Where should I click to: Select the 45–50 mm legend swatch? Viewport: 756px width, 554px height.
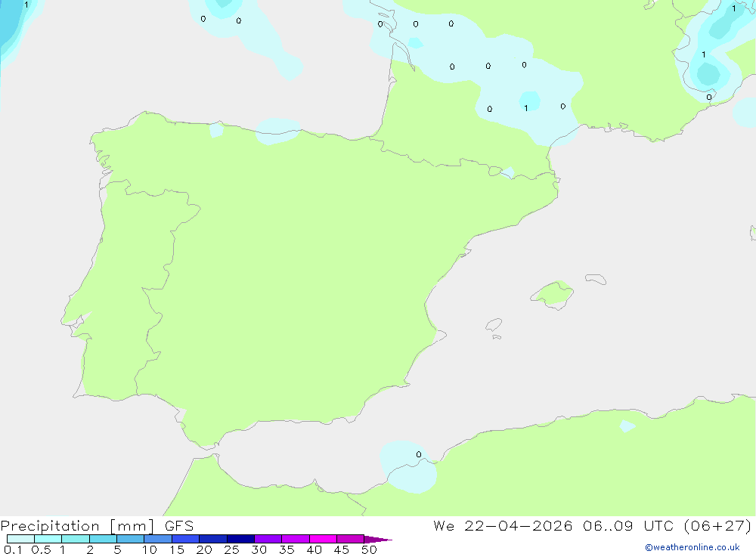pyautogui.click(x=351, y=539)
